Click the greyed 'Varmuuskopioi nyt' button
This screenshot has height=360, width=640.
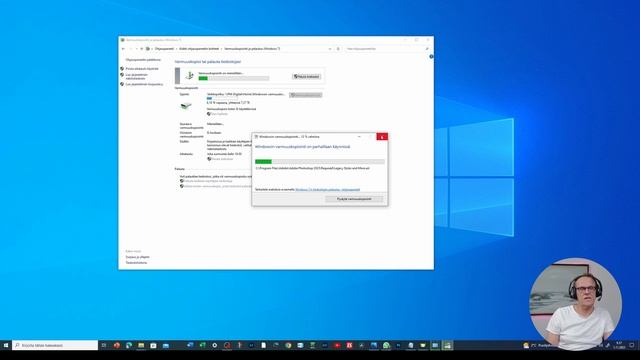(x=306, y=95)
